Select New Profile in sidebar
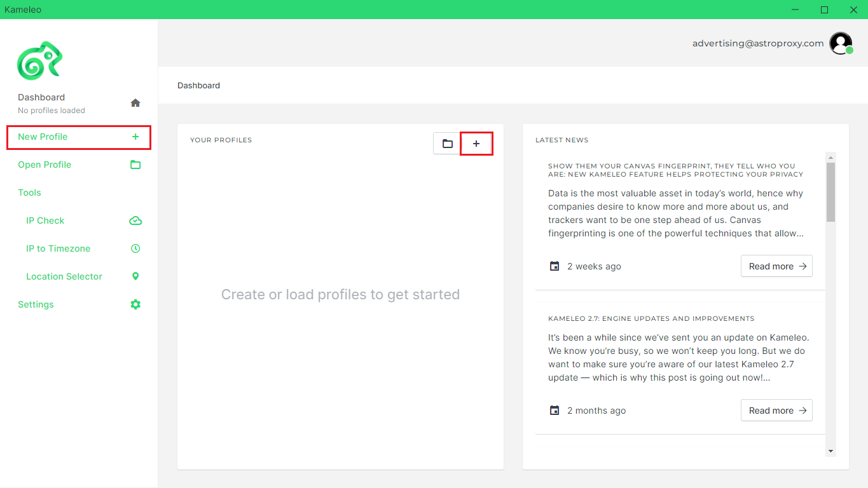Image resolution: width=868 pixels, height=488 pixels. tap(79, 137)
